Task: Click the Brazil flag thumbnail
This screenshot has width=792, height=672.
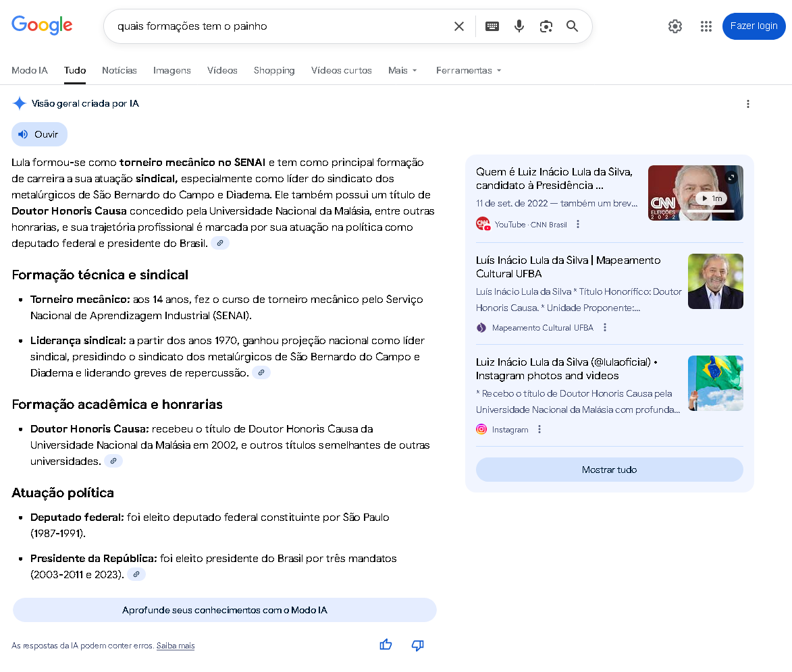Action: 715,383
